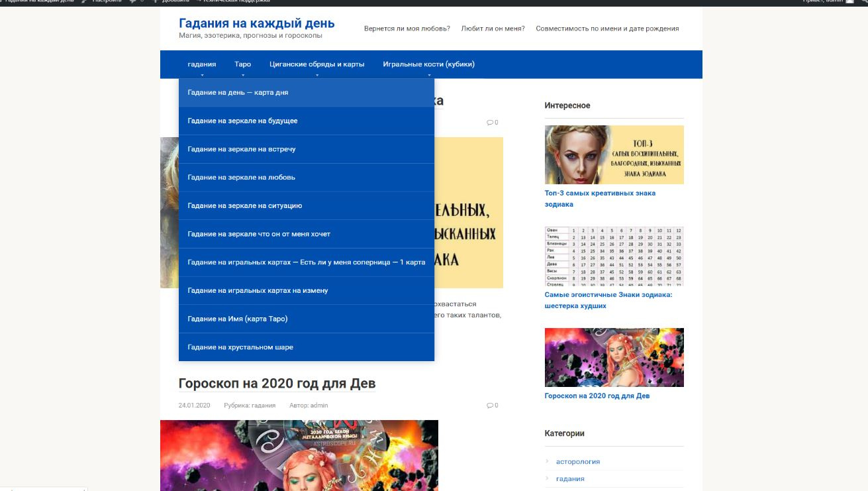Expand the "Циганские обряды и карты" dropdown
This screenshot has height=491, width=868.
click(317, 64)
